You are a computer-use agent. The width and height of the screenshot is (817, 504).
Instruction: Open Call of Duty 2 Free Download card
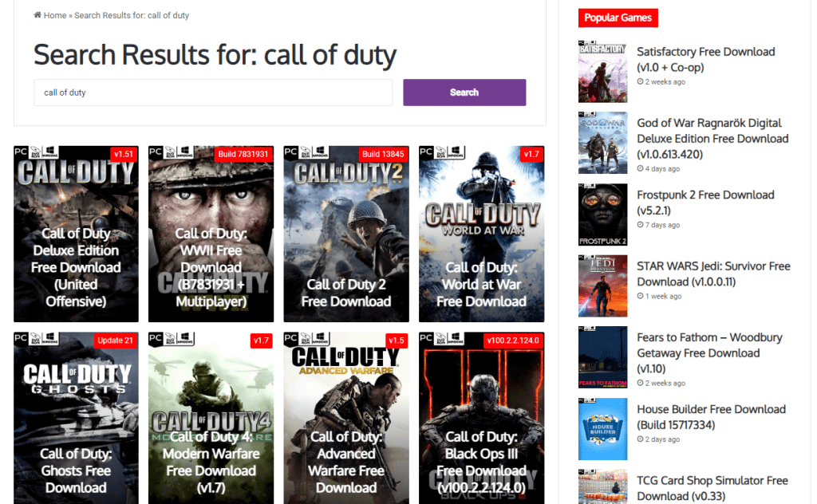pos(346,234)
